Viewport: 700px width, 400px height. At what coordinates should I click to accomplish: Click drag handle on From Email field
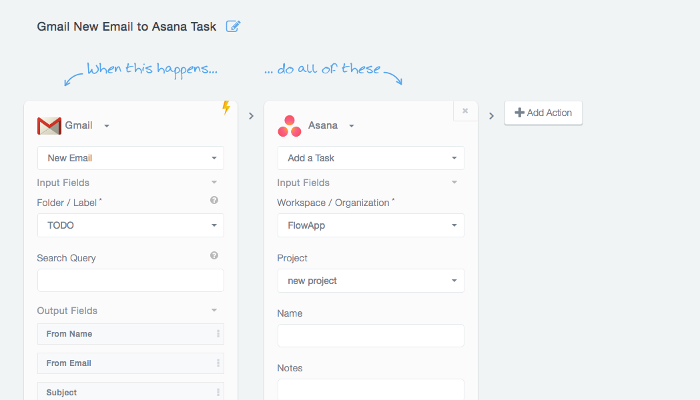click(x=217, y=363)
